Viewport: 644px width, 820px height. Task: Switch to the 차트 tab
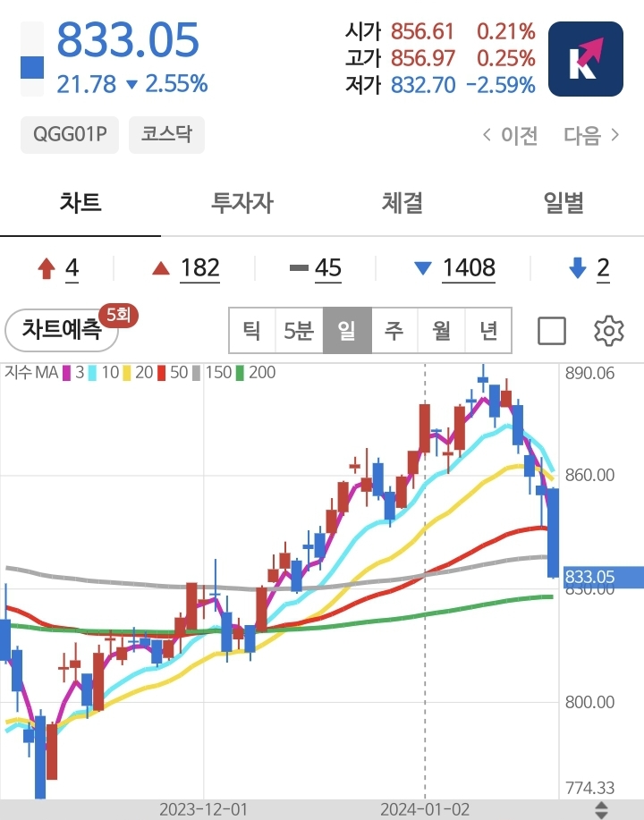tap(80, 202)
